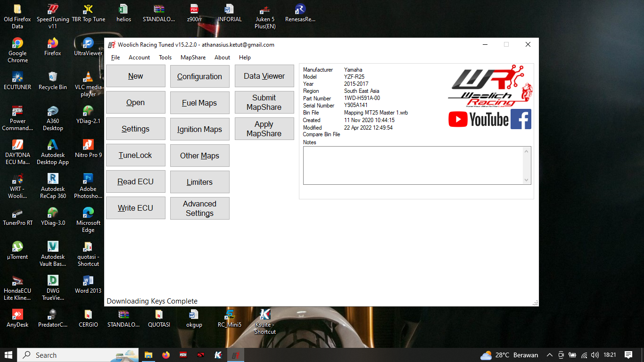Click the Notes scrollbar down arrow
Viewport: 644px width, 362px height.
coord(527,180)
